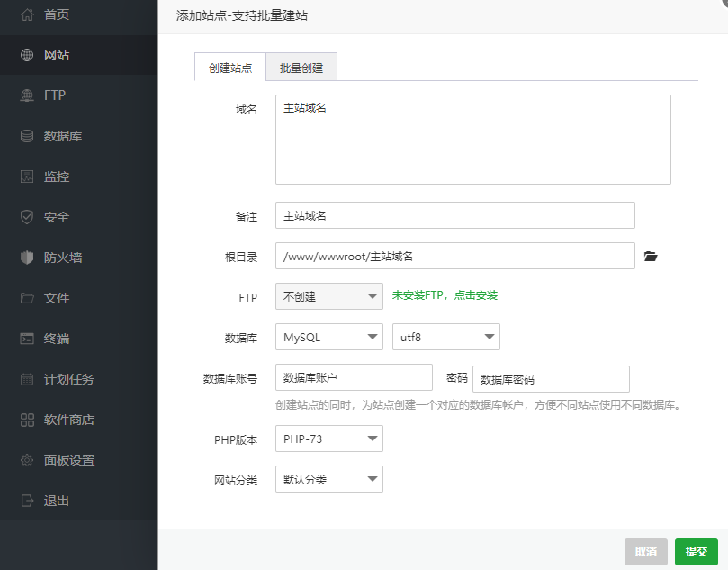This screenshot has height=570, width=728.
Task: Click the software store grid icon
Action: tap(27, 420)
